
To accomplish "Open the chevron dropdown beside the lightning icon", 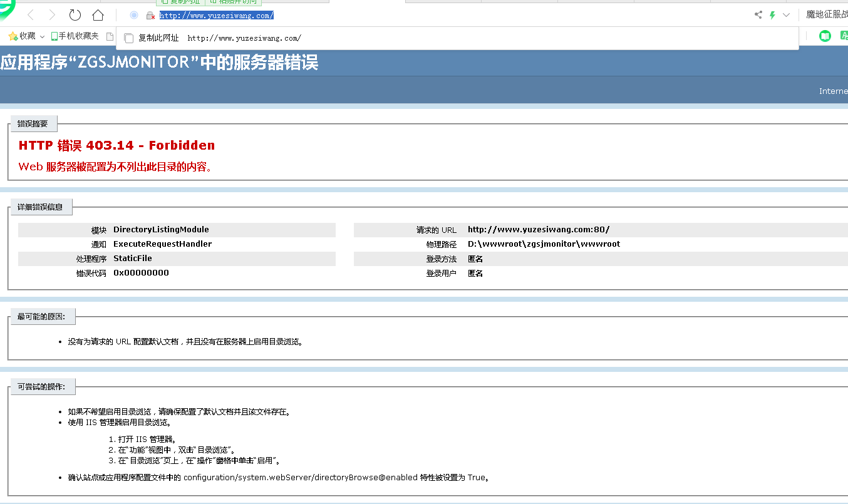I will (787, 14).
